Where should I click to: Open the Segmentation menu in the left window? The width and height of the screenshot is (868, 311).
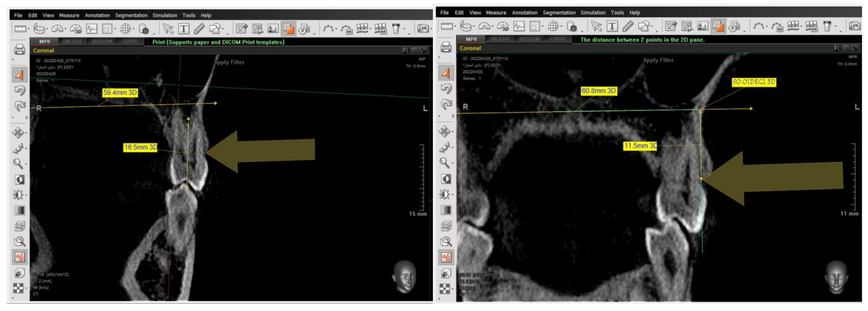131,15
